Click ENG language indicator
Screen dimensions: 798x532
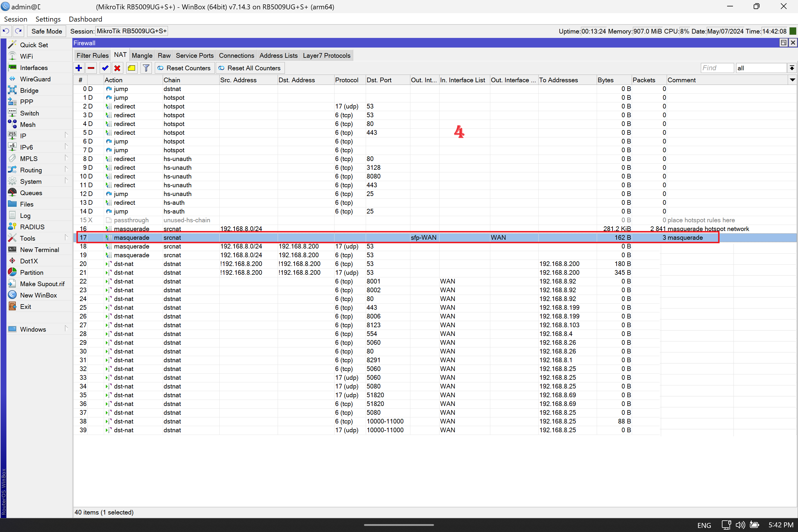(x=704, y=525)
